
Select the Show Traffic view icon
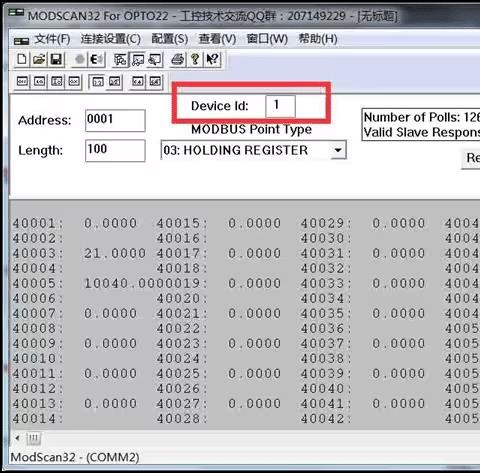155,60
